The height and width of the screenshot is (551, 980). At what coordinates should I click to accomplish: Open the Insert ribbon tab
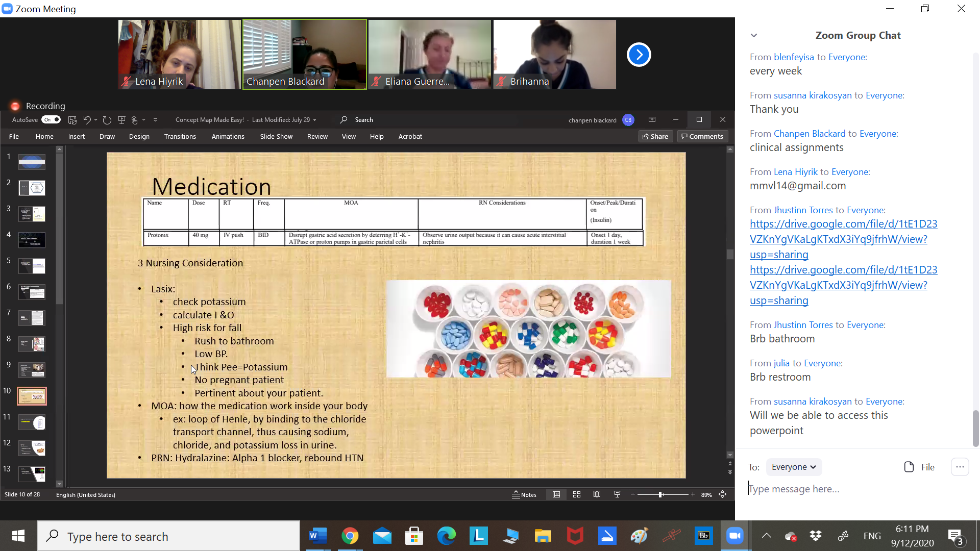77,136
